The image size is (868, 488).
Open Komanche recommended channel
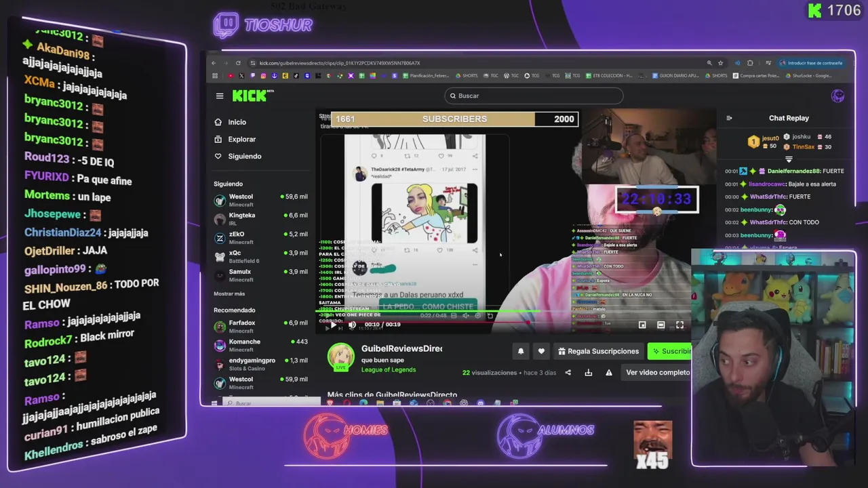[261, 346]
